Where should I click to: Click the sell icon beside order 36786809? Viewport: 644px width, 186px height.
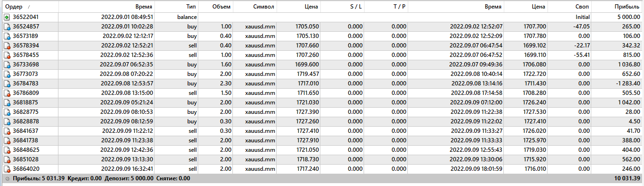(x=7, y=93)
